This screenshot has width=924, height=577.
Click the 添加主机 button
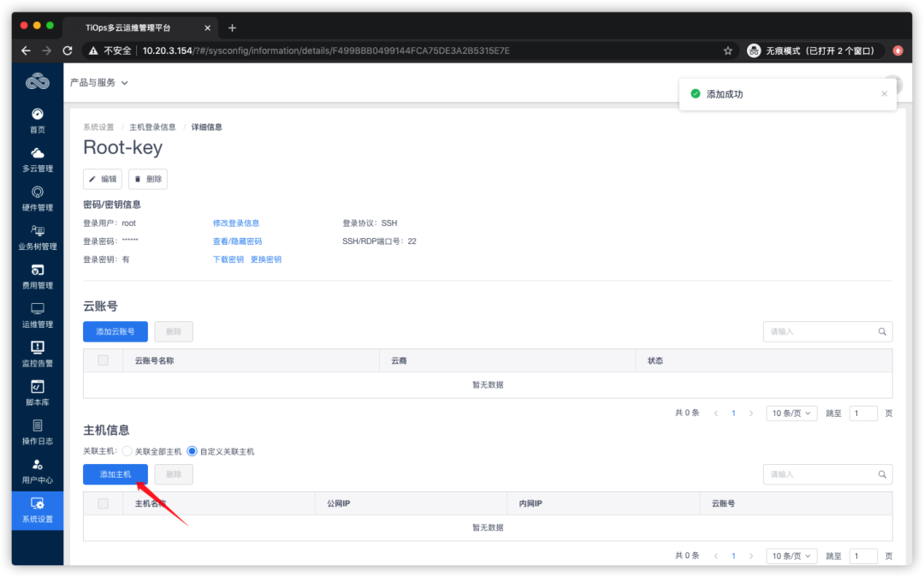click(115, 473)
